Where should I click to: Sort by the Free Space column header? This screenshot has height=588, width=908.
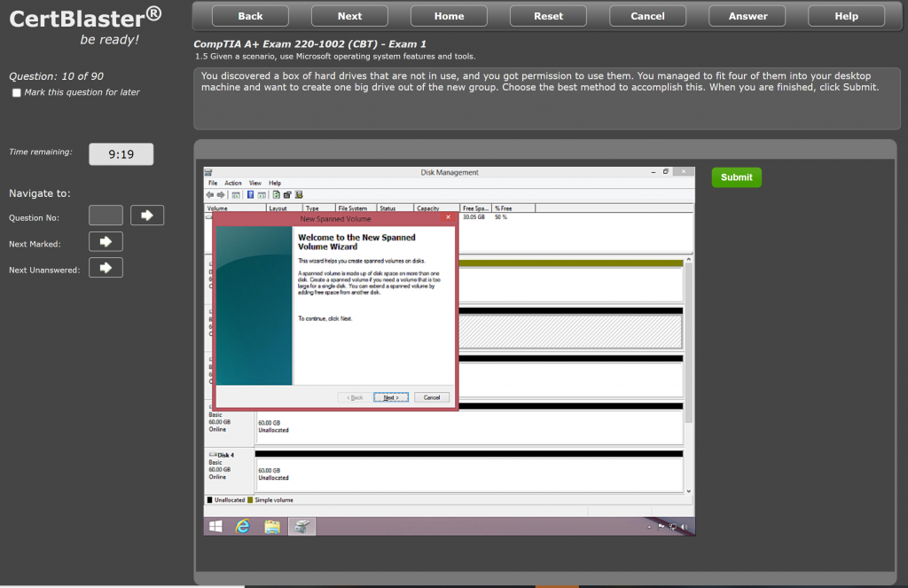[x=476, y=208]
